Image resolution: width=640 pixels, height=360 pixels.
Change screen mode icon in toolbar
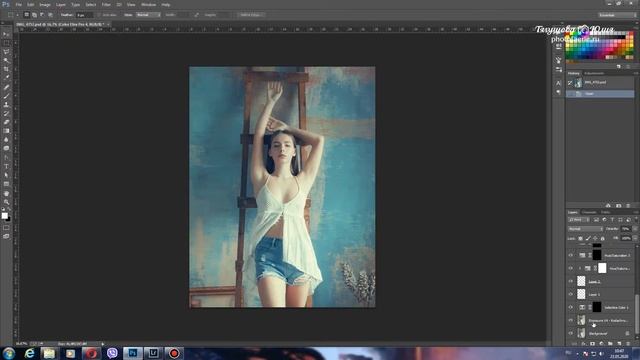(6, 236)
